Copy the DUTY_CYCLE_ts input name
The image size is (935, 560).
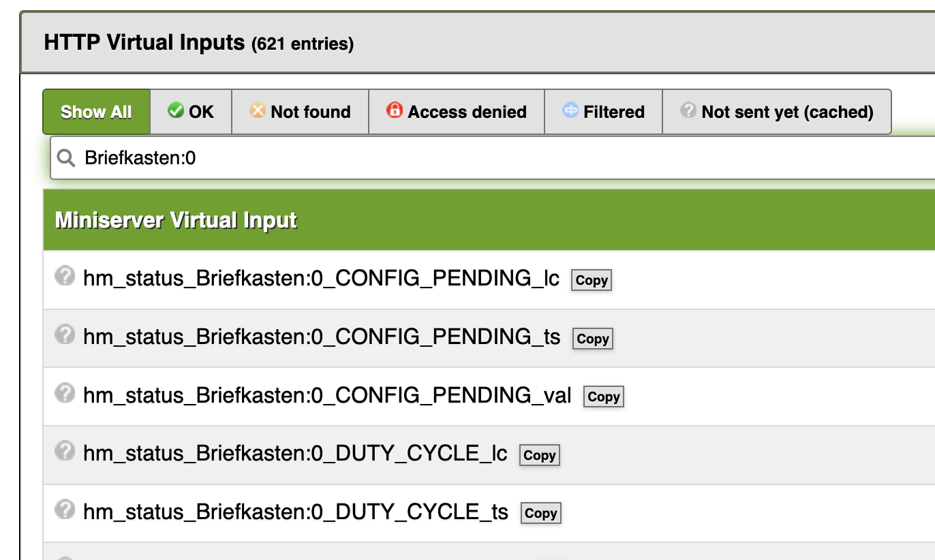click(541, 513)
